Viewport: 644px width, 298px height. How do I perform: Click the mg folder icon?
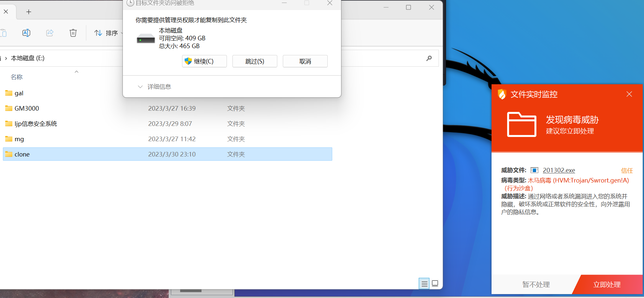click(x=9, y=139)
